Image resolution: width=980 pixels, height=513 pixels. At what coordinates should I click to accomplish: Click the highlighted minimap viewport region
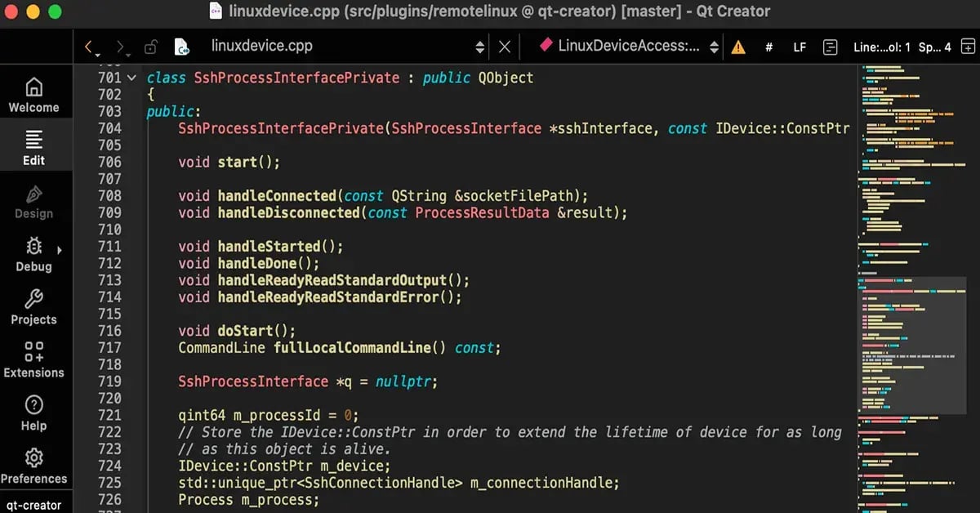point(911,346)
